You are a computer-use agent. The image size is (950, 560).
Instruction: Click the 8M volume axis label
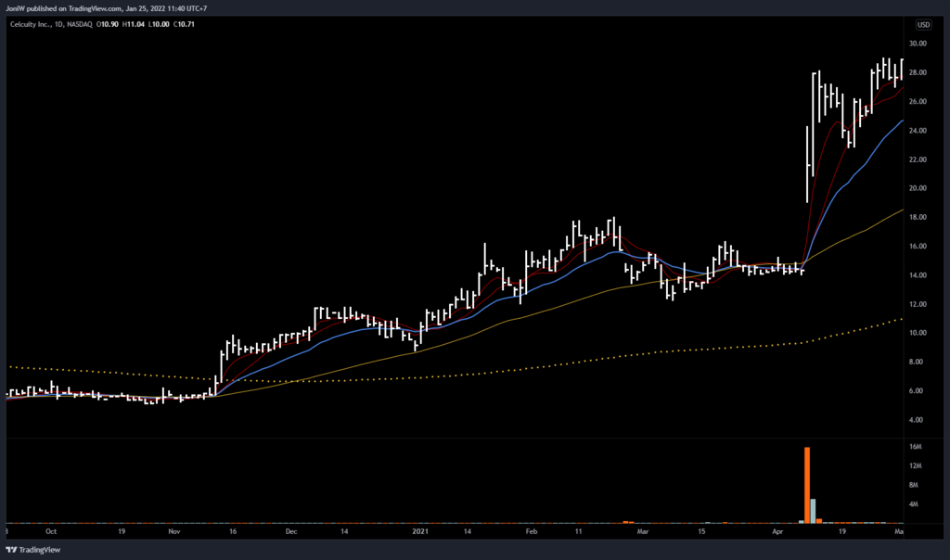[915, 485]
